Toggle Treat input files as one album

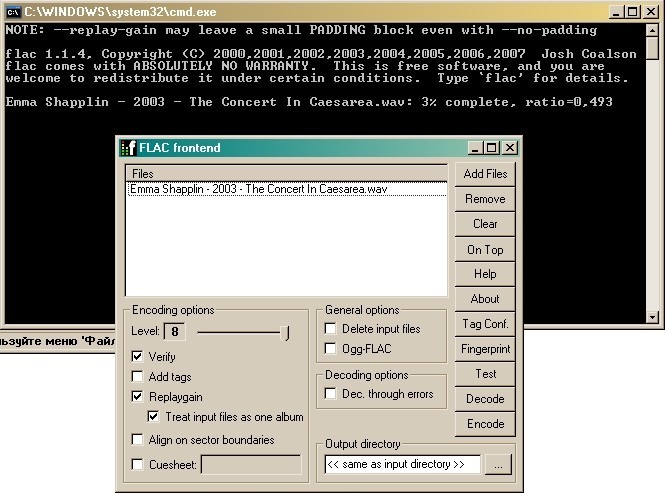pos(154,416)
